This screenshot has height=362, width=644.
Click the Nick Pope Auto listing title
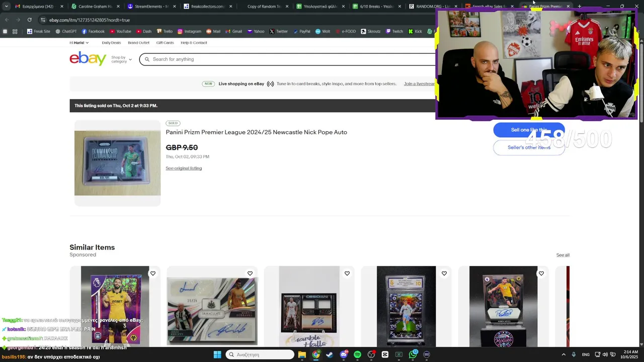click(x=257, y=132)
